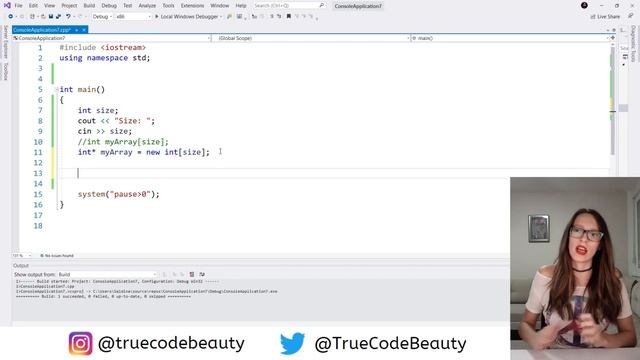
Task: Click the navigate backward toolbar icon
Action: pos(11,16)
